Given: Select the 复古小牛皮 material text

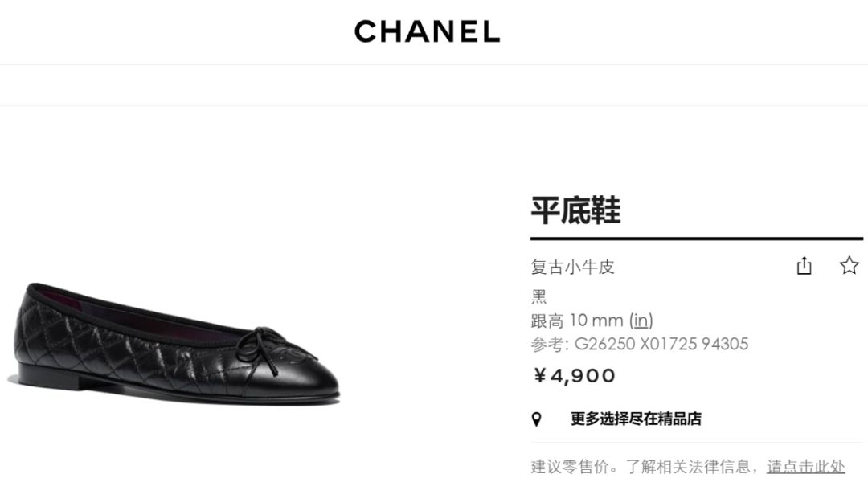Looking at the screenshot, I should point(572,267).
